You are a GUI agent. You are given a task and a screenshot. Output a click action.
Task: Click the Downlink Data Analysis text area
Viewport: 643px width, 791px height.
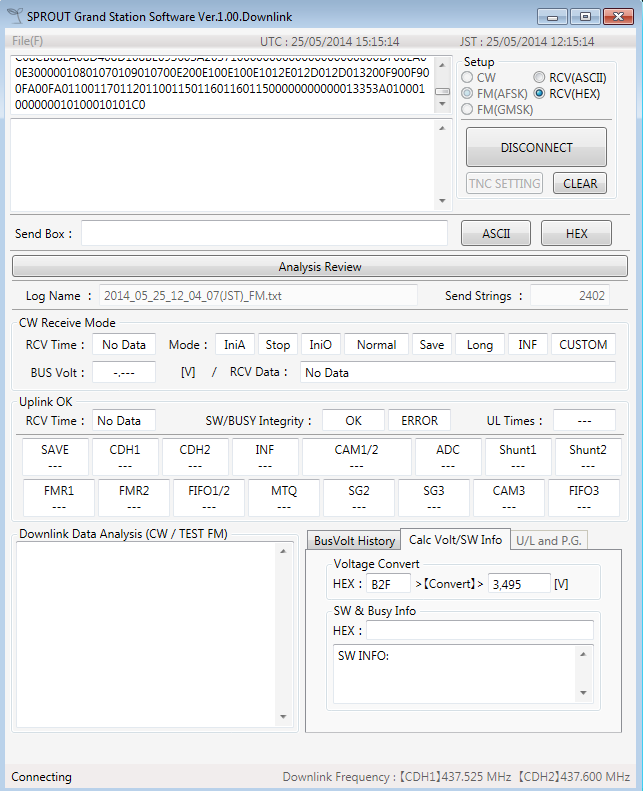coord(147,634)
